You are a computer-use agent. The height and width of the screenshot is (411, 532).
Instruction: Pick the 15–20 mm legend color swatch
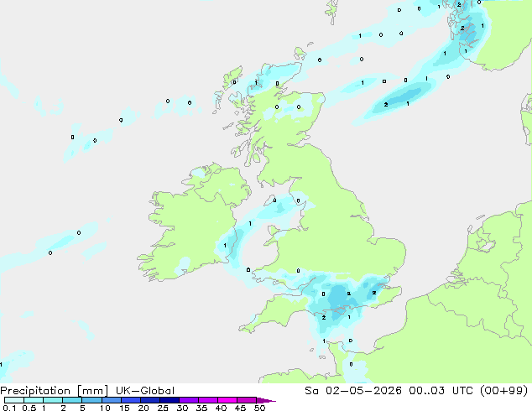[130, 400]
